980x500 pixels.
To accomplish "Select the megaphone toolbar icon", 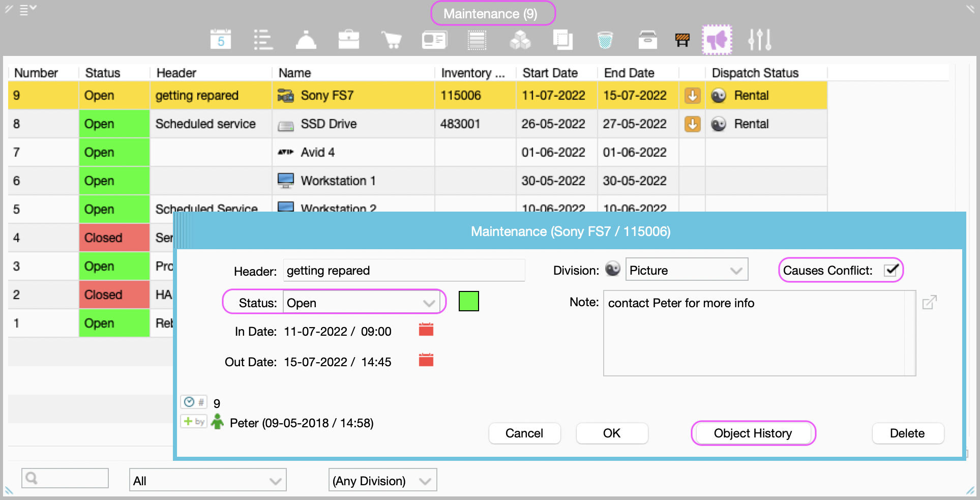I will click(717, 39).
